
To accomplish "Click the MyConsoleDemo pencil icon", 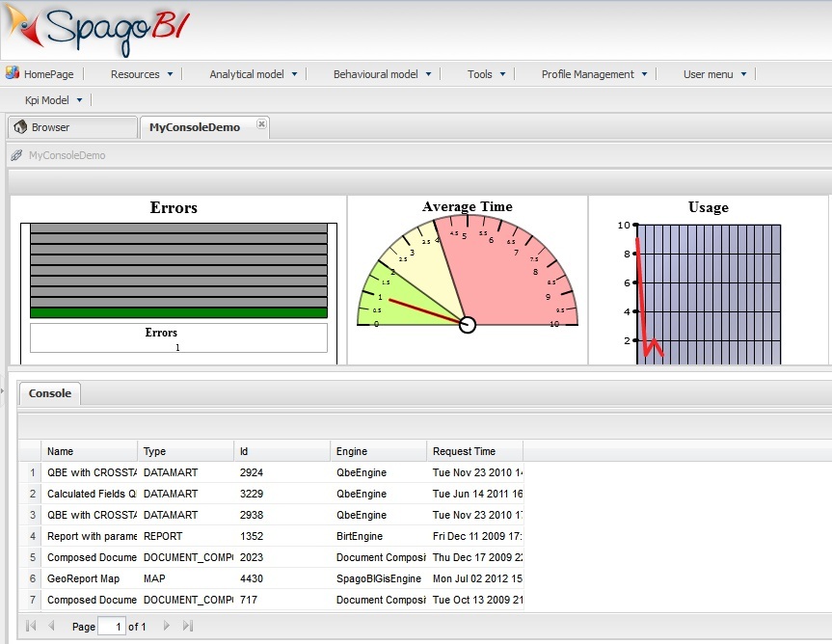I will coord(16,155).
